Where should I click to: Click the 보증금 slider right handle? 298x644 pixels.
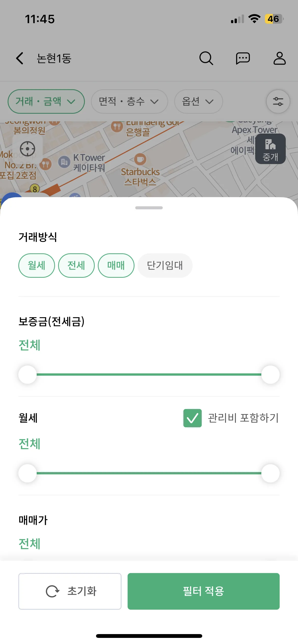(270, 374)
